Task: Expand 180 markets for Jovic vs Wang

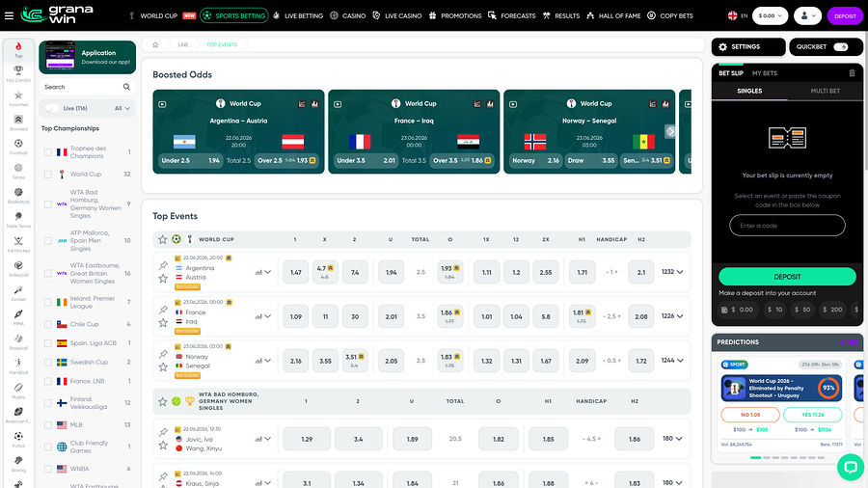Action: click(x=672, y=438)
